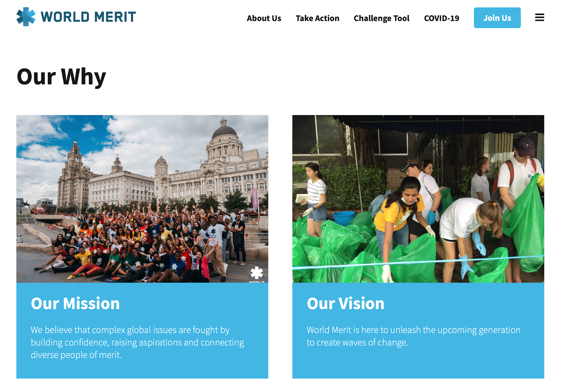Select the vision description paragraph text

[x=413, y=336]
